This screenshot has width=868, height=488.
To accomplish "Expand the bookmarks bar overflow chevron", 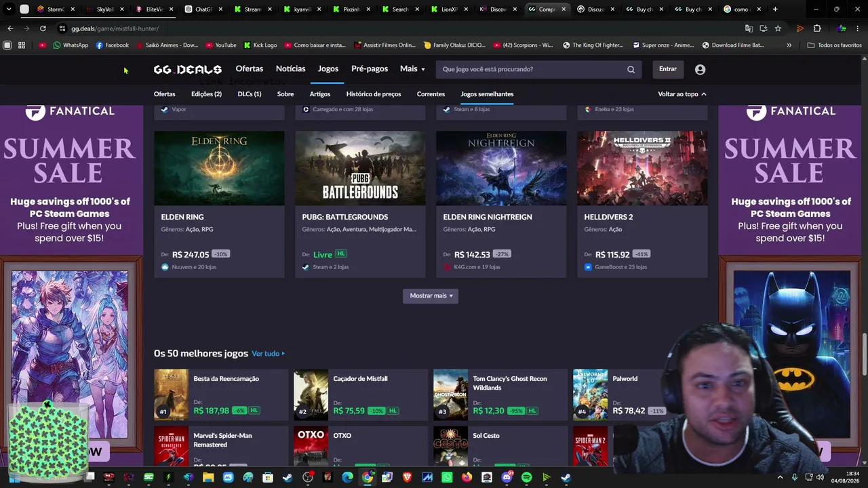I will (789, 45).
